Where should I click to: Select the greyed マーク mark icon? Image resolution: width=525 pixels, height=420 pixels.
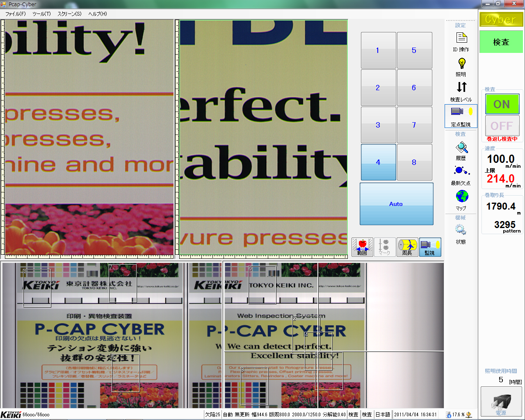point(384,247)
